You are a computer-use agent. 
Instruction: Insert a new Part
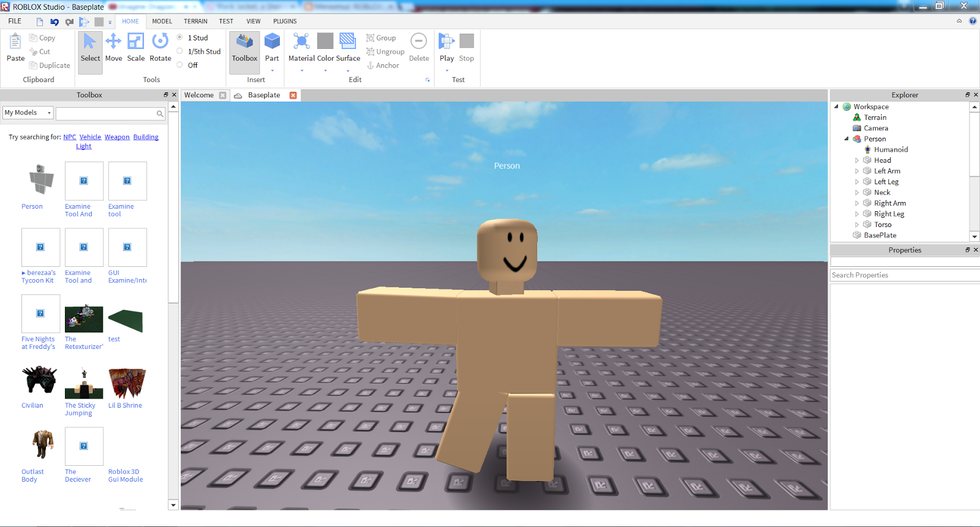272,48
